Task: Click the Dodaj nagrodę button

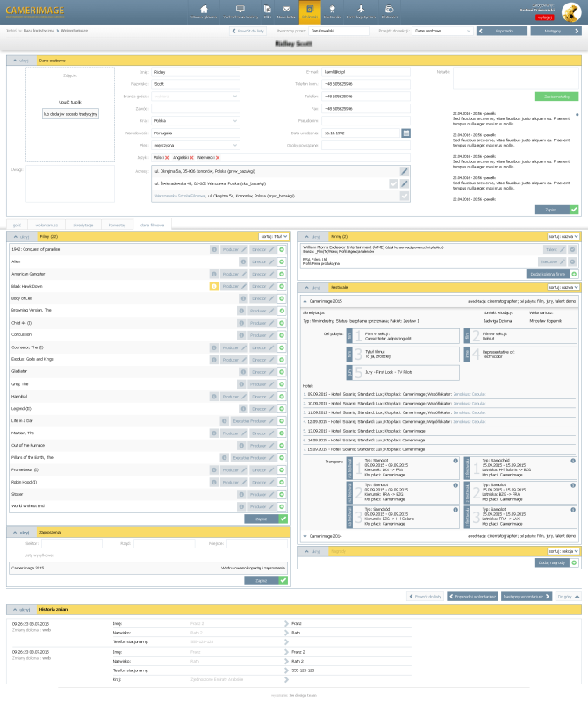Action: coord(553,562)
